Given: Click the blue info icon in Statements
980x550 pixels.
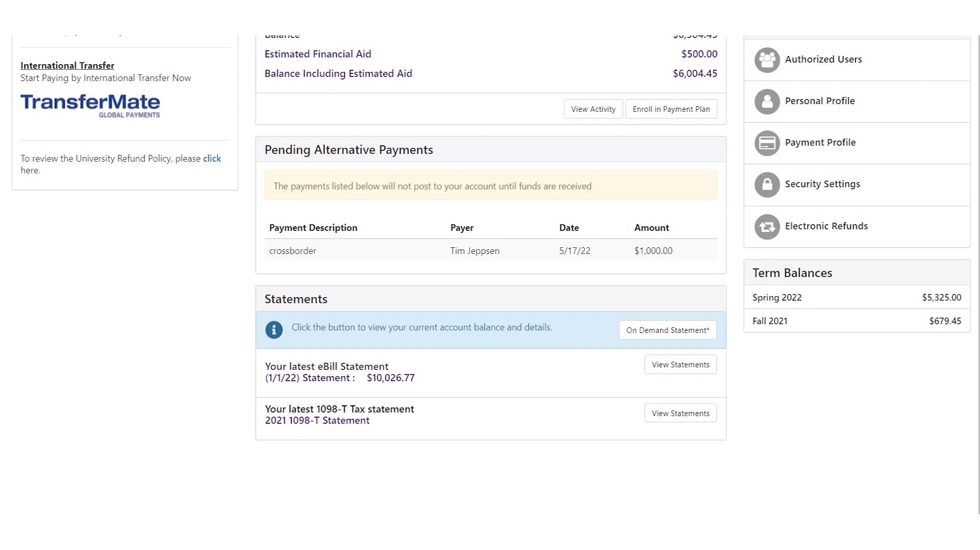Looking at the screenshot, I should pos(274,330).
